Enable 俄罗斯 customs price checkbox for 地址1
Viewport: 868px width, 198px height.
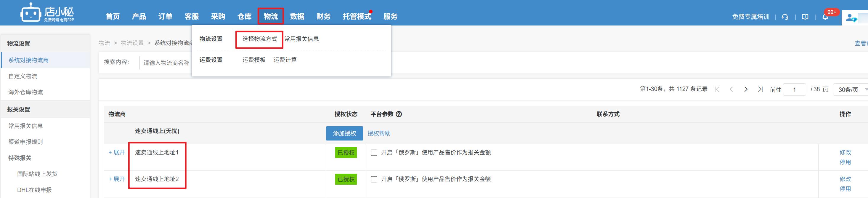click(374, 153)
